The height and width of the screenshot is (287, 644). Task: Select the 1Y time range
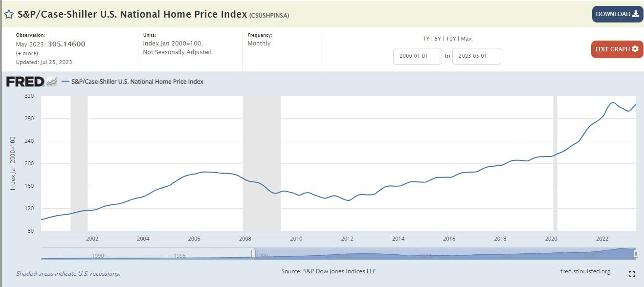[x=427, y=39]
